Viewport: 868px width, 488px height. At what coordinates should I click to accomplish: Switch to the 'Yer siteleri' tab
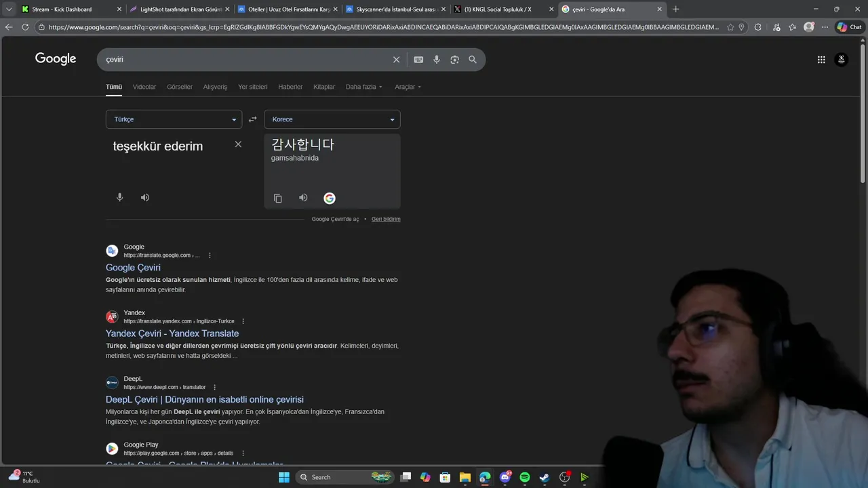(253, 87)
